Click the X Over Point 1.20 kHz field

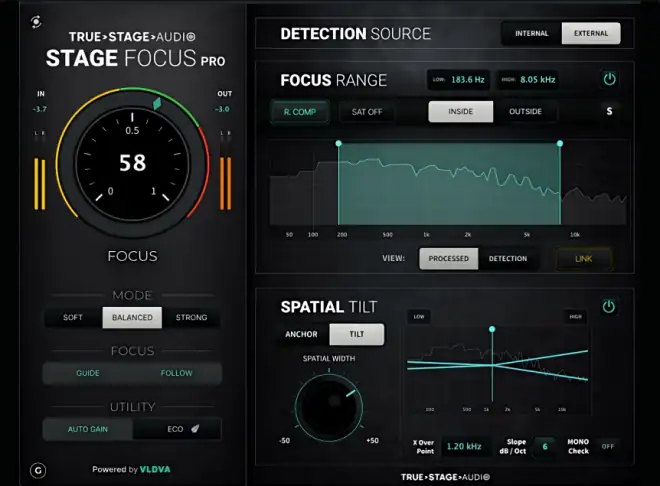point(464,446)
